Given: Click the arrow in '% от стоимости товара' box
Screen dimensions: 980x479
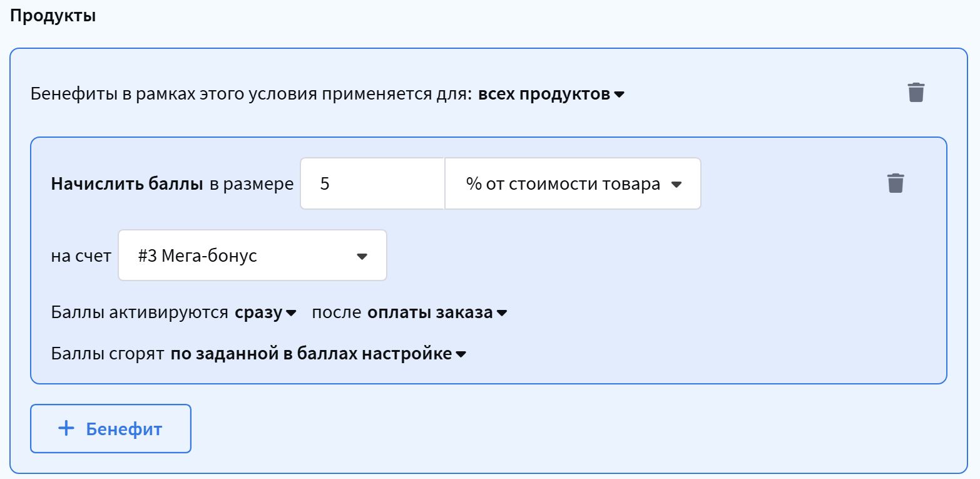Looking at the screenshot, I should [x=676, y=185].
